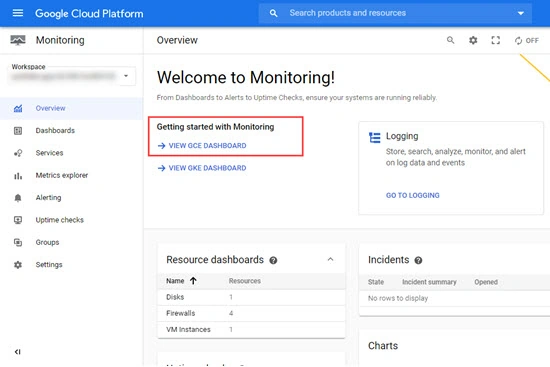Screen dimensions: 550x367
Task: Click GO TO LOGGING link
Action: pos(412,195)
